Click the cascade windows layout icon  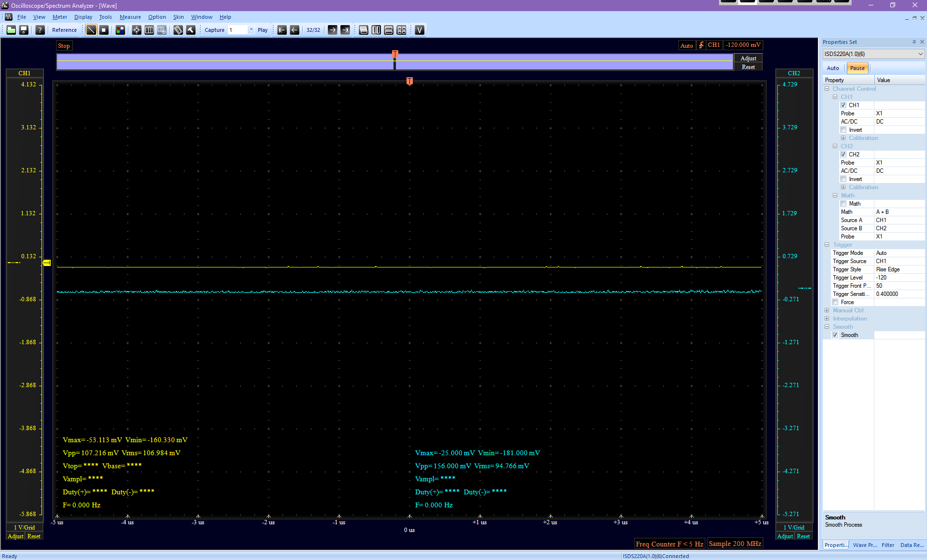point(364,30)
